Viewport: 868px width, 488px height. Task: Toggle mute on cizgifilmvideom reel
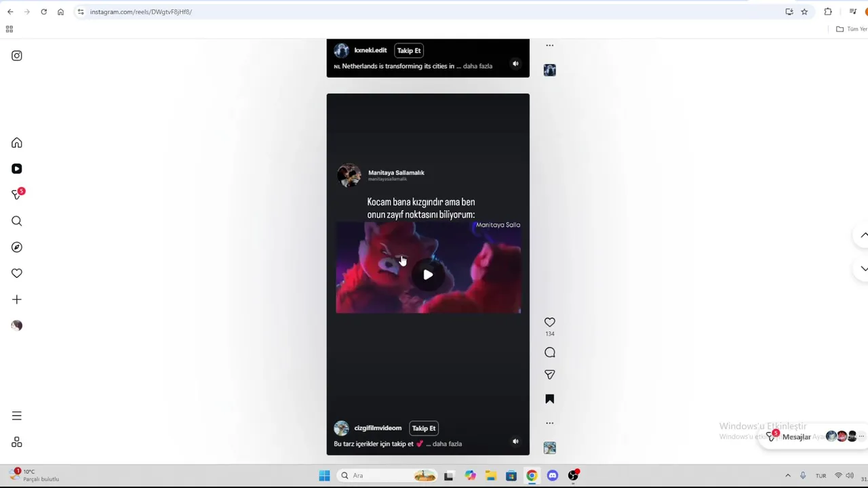click(515, 441)
